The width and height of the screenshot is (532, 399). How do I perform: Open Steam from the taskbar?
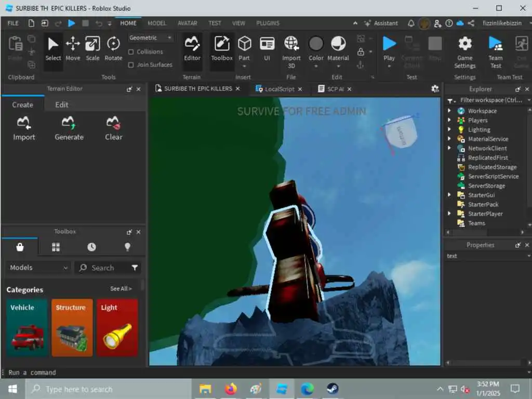(x=332, y=389)
